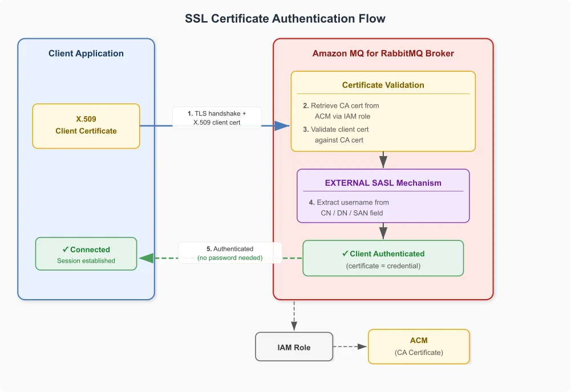Click the SSL Certificate Authentication Flow title
This screenshot has height=392, width=571.
point(285,19)
